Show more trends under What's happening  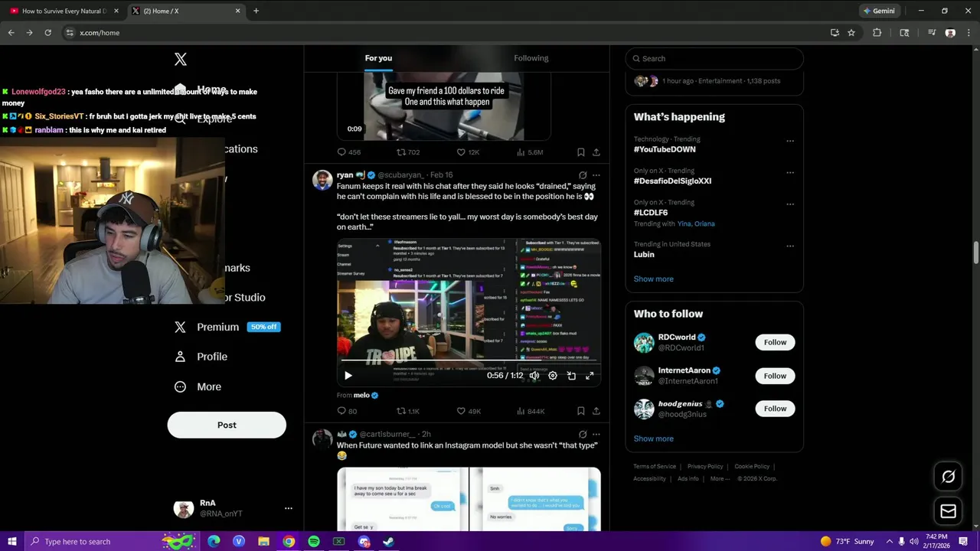tap(653, 279)
